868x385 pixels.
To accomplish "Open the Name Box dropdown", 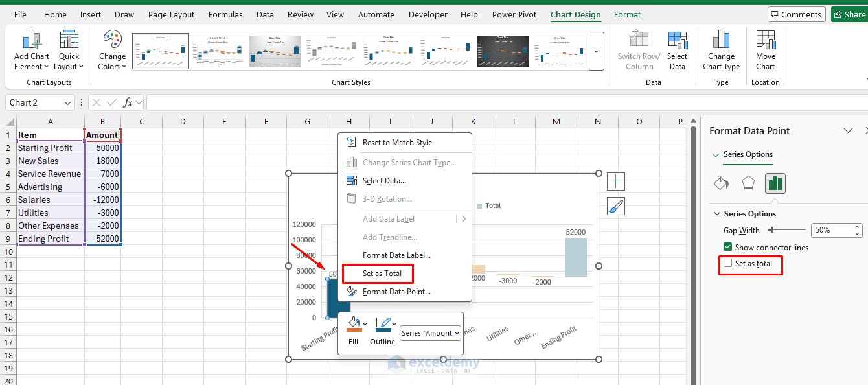I will click(68, 102).
